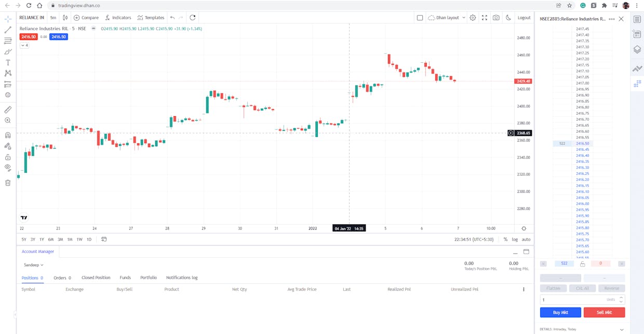The height and width of the screenshot is (334, 644).
Task: Select the ruler measure tool
Action: (x=8, y=109)
